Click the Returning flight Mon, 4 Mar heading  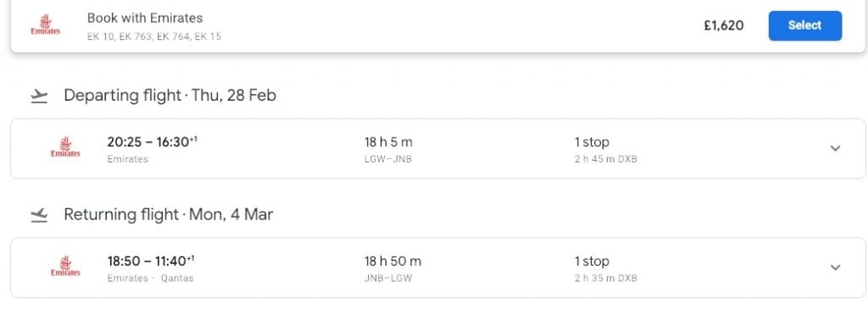169,214
